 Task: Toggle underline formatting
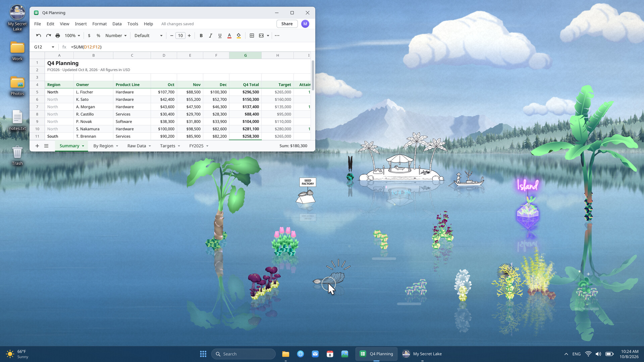pos(220,36)
